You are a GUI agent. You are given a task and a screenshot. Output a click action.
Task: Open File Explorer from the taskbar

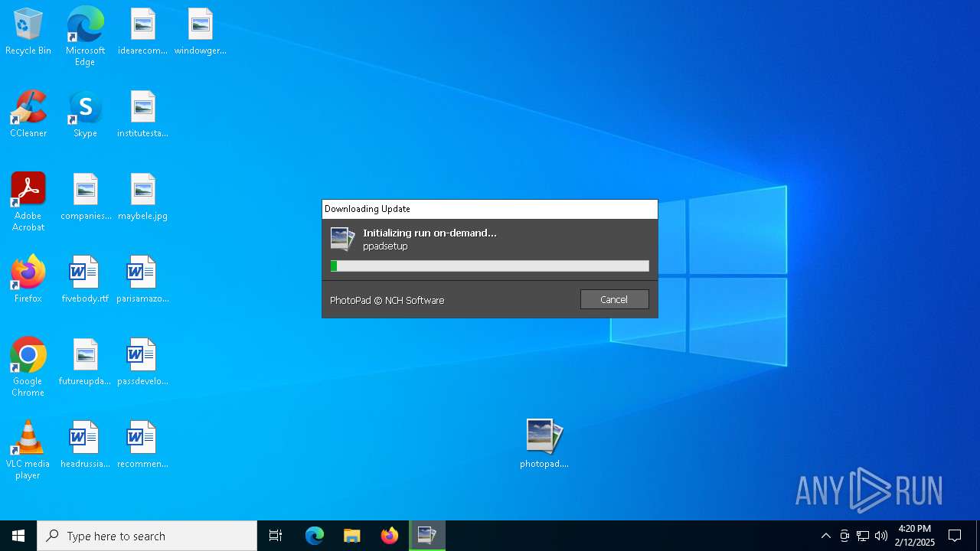[352, 536]
